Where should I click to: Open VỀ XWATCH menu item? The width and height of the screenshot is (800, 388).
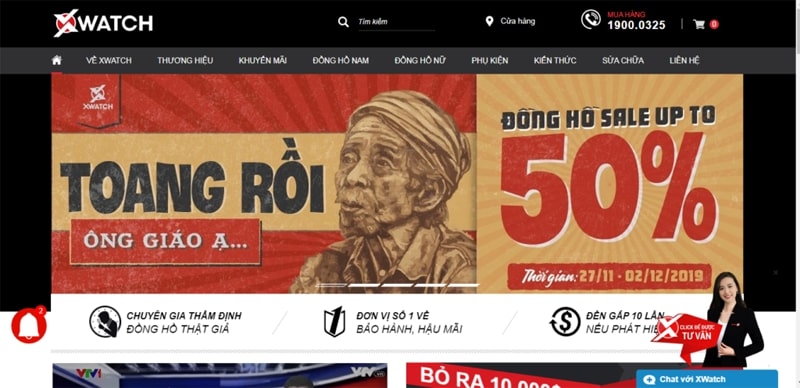click(109, 60)
